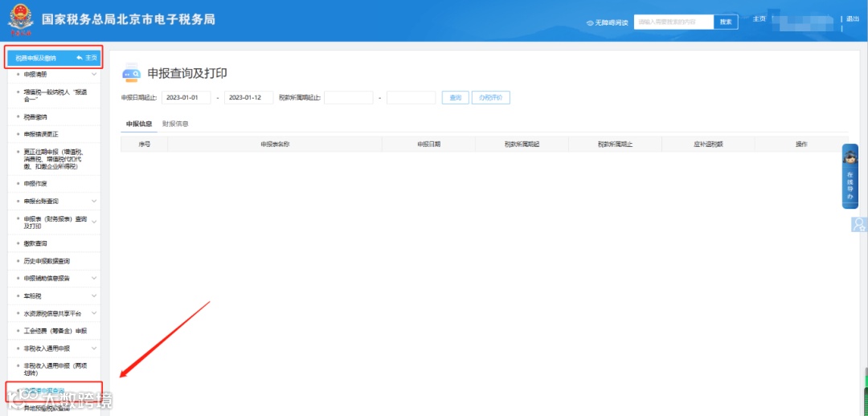Open 工会经费（筹备金）申报 in the sidebar
Screen dimensions: 868x416
(55, 331)
